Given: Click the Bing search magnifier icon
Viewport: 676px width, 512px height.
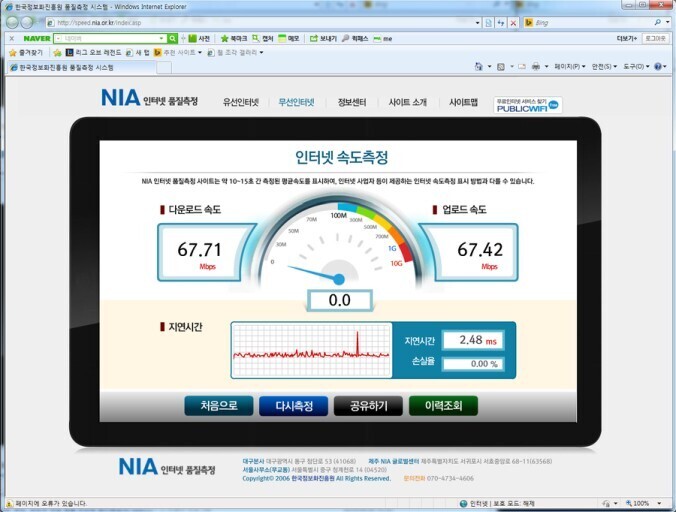Looking at the screenshot, I should coord(657,22).
